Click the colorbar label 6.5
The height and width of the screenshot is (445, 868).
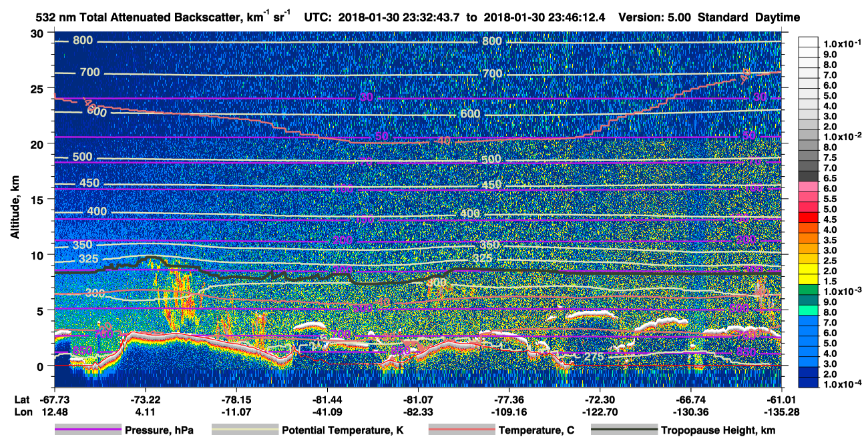pos(830,179)
